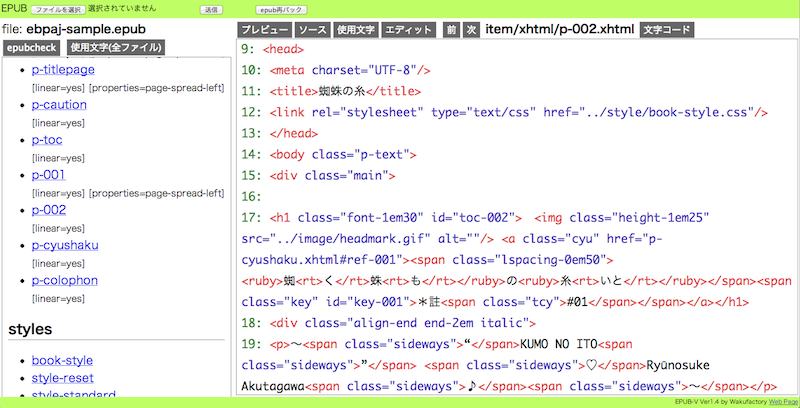800x408 pixels.
Task: Open the book-style stylesheet link
Action: point(62,360)
